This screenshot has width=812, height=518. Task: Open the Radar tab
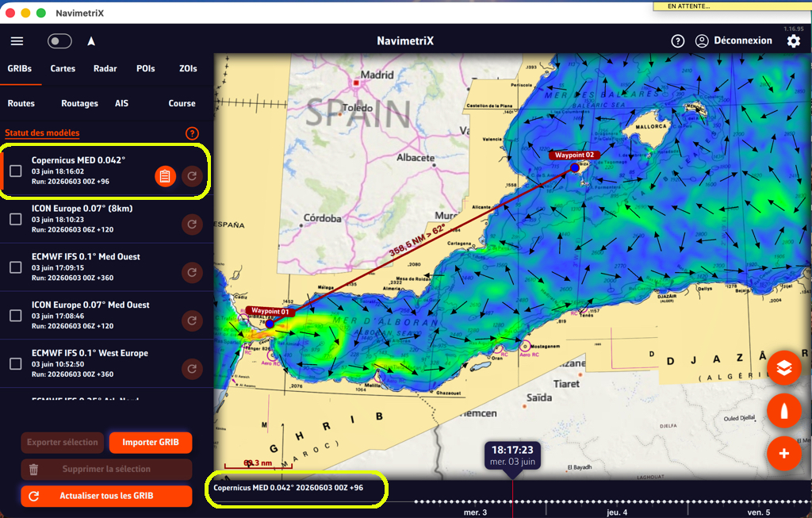point(105,68)
